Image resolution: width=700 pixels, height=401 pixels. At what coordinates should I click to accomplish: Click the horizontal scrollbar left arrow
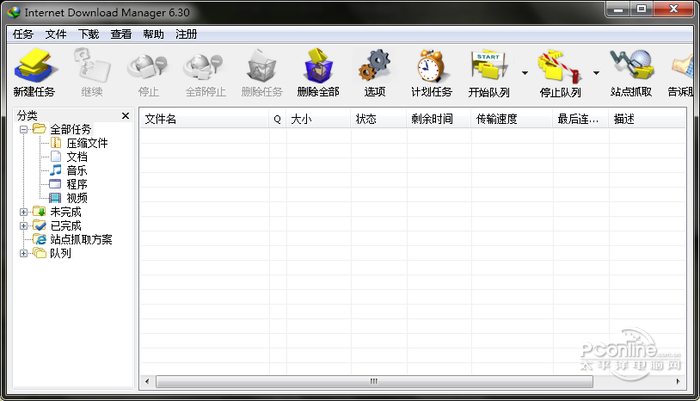coord(147,381)
